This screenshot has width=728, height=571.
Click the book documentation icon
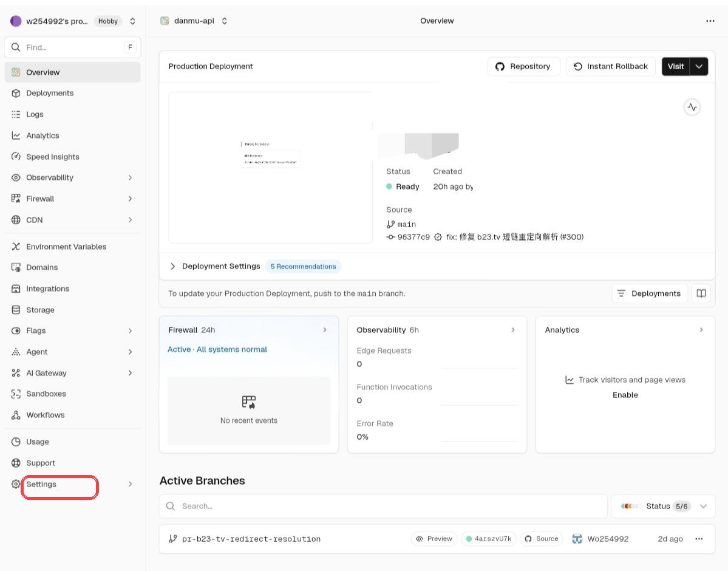[701, 293]
